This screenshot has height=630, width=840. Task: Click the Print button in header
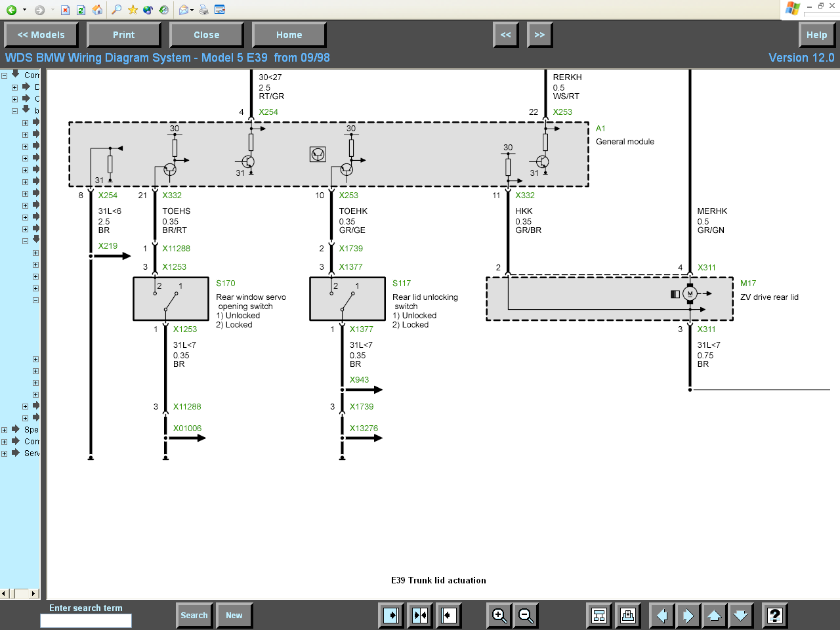click(x=123, y=35)
